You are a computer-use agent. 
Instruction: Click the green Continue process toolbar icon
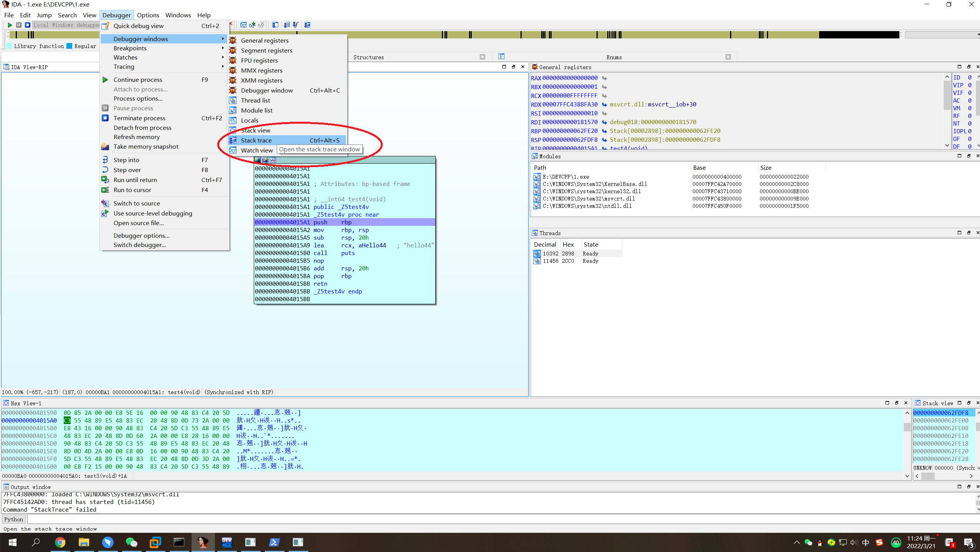point(10,25)
